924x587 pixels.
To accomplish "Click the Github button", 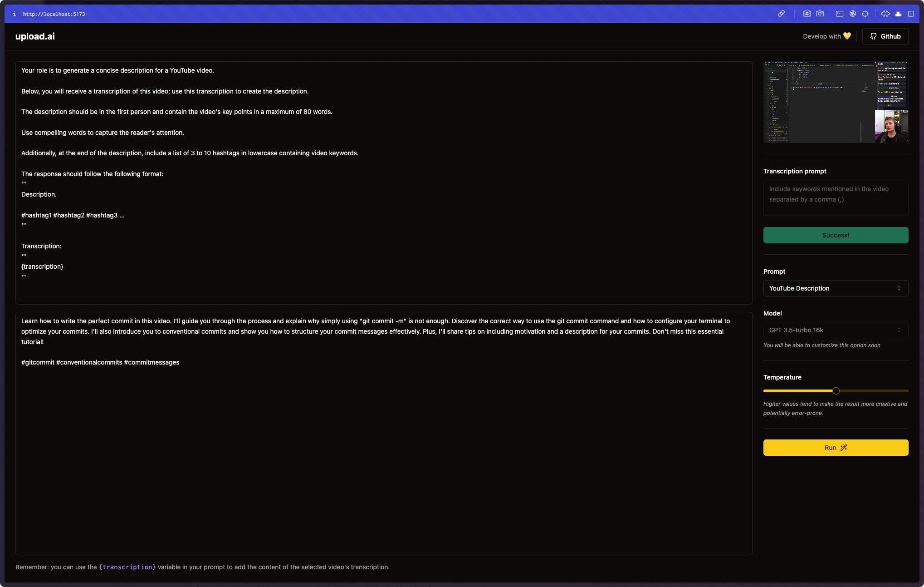I will pyautogui.click(x=885, y=36).
